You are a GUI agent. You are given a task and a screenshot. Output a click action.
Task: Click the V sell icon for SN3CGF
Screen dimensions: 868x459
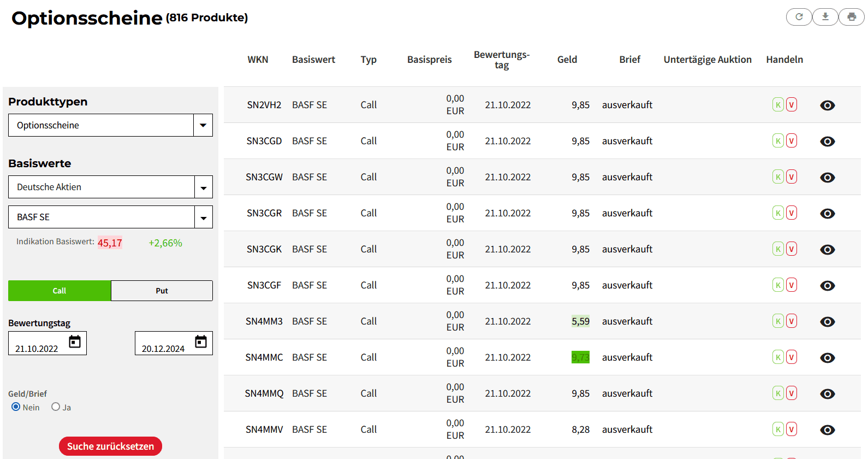792,285
